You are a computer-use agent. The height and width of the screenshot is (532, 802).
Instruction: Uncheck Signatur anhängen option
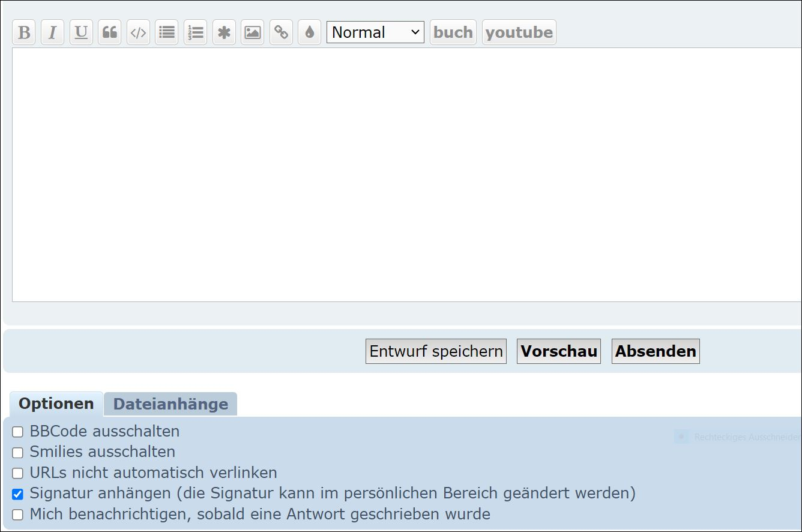18,494
